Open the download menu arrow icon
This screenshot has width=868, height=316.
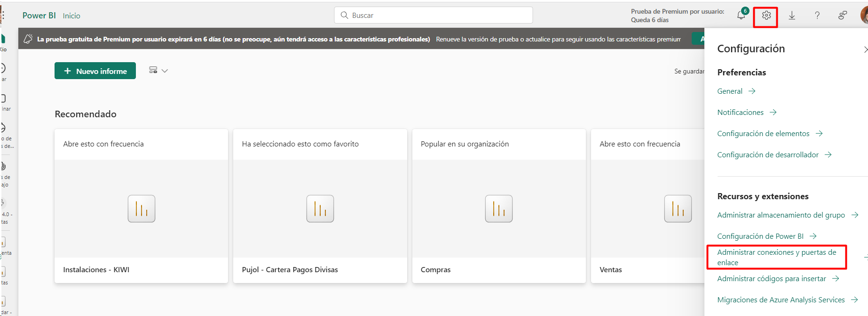(x=792, y=16)
